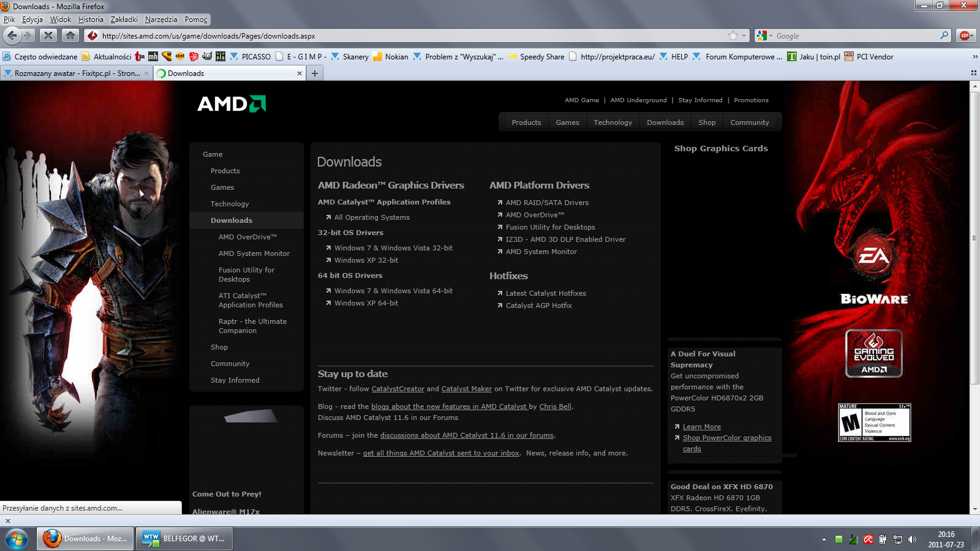Open the Historia menu

click(x=91, y=20)
